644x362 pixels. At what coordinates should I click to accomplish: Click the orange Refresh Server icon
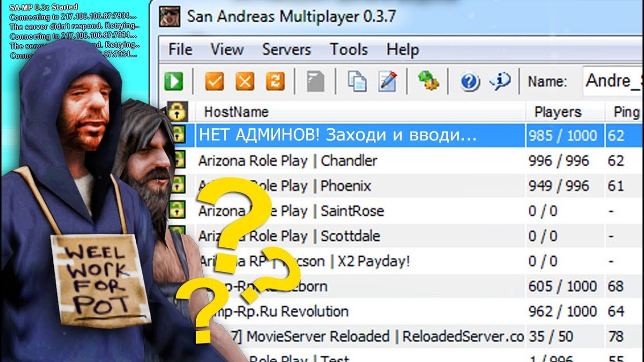[275, 81]
